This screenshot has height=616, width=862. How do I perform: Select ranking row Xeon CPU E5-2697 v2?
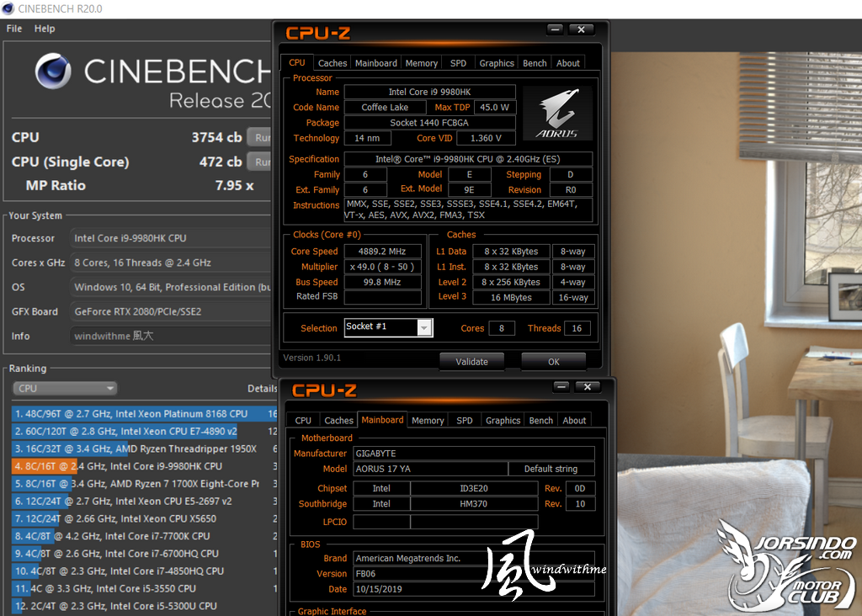(x=144, y=502)
